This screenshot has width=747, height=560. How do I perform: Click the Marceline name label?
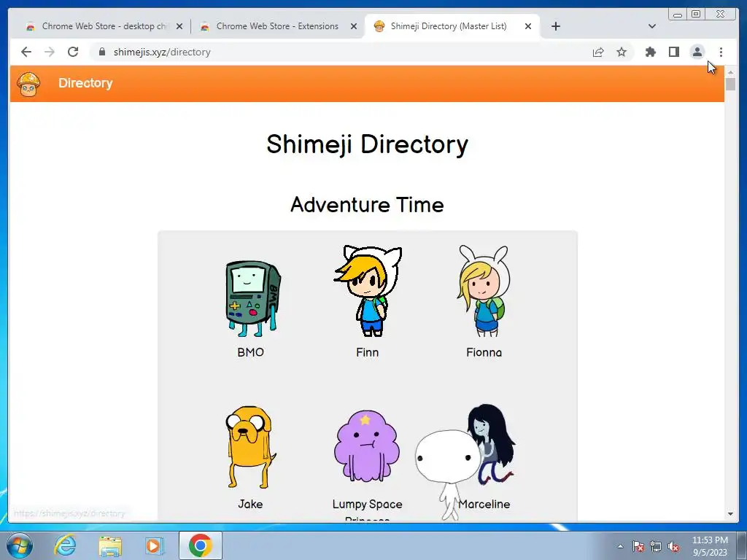click(484, 504)
